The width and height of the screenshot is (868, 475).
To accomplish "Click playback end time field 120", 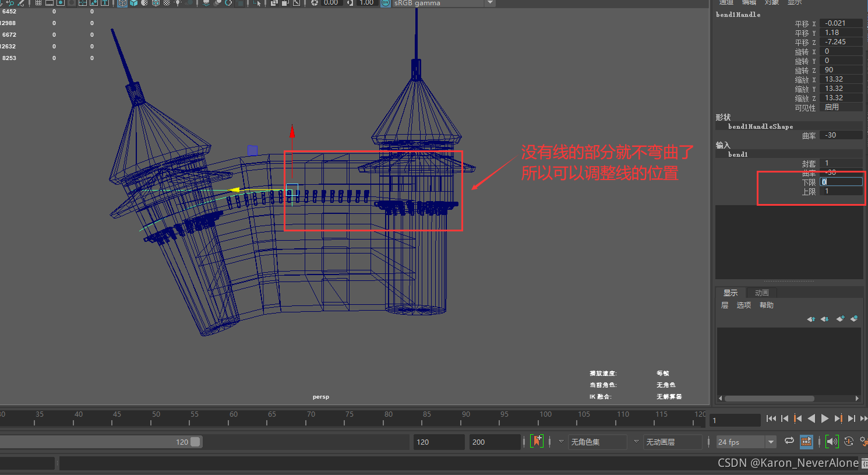I will [439, 442].
